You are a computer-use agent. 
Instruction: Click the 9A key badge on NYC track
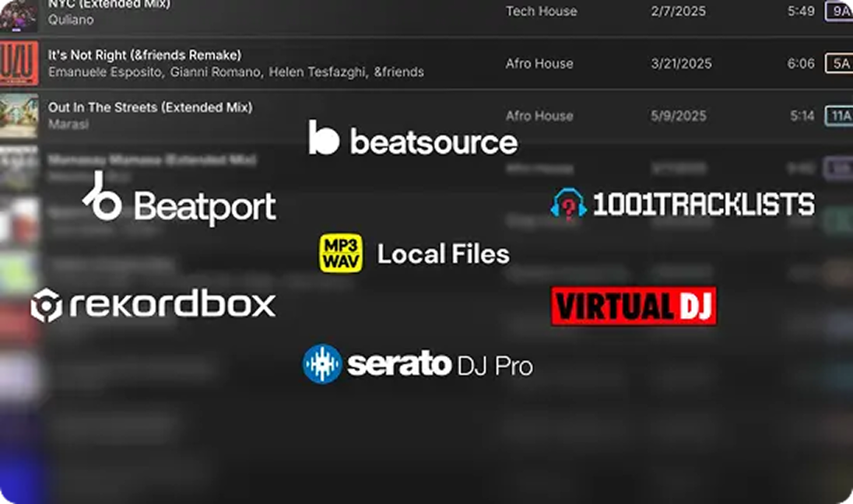(x=838, y=11)
